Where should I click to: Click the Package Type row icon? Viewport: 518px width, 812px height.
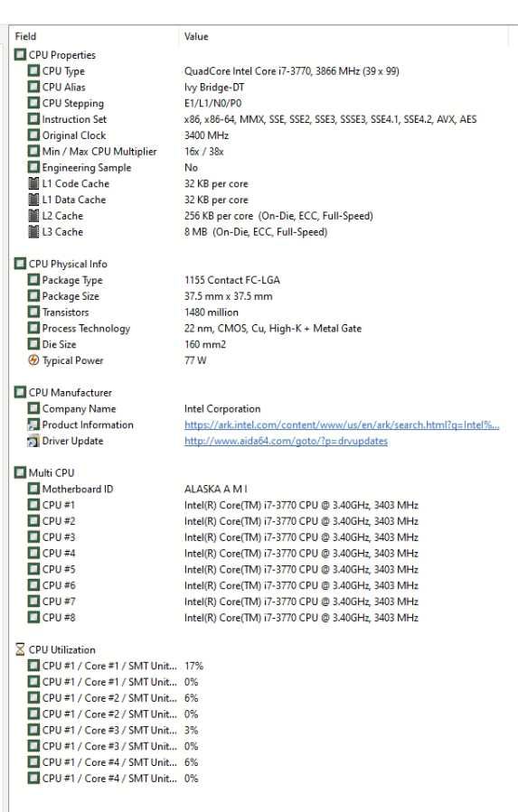tap(33, 280)
